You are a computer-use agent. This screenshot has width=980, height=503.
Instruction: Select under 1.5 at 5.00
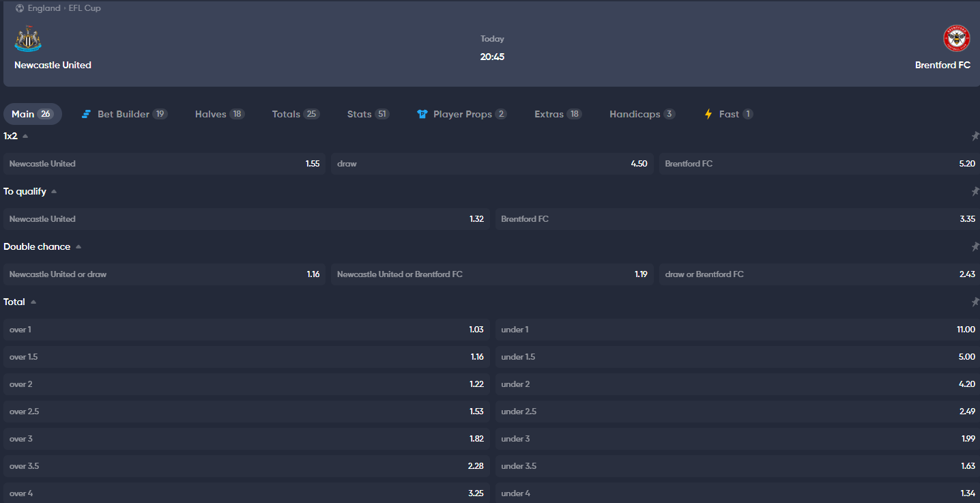(738, 357)
